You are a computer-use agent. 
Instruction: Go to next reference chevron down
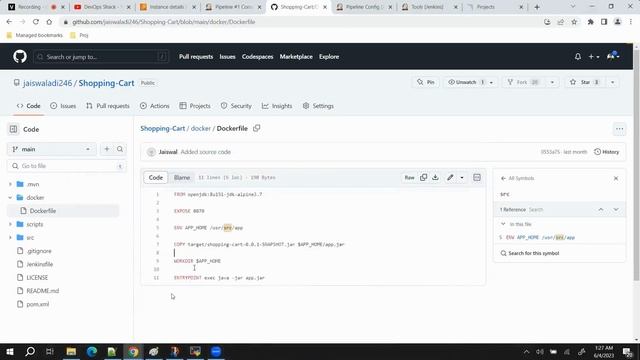pos(616,209)
